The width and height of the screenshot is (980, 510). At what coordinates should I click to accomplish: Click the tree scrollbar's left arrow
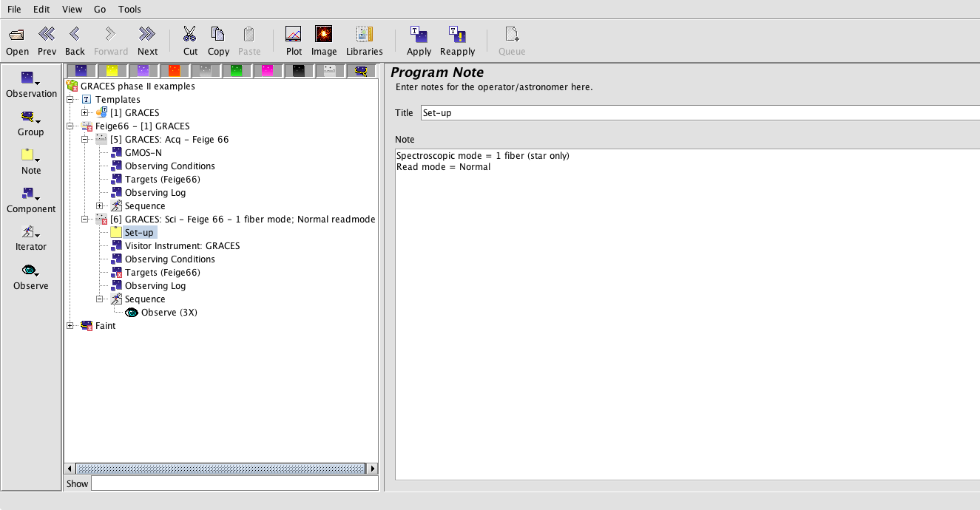click(70, 469)
